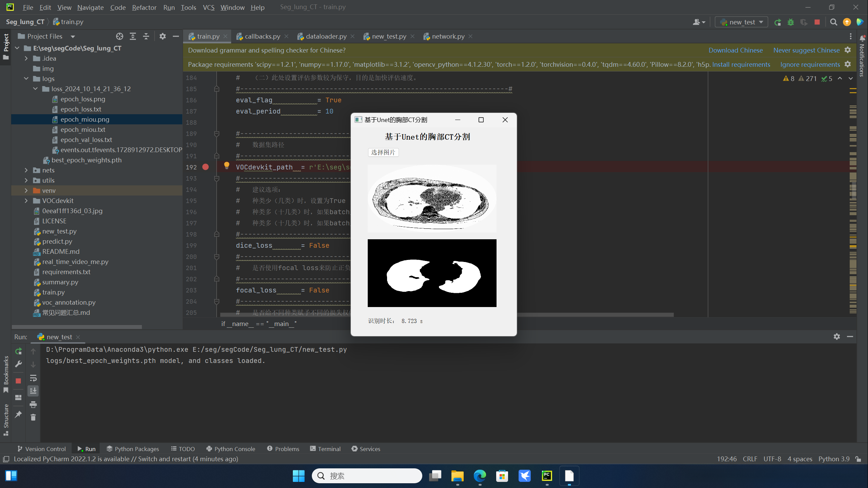
Task: Open Microsoft Edge from taskbar
Action: [480, 476]
